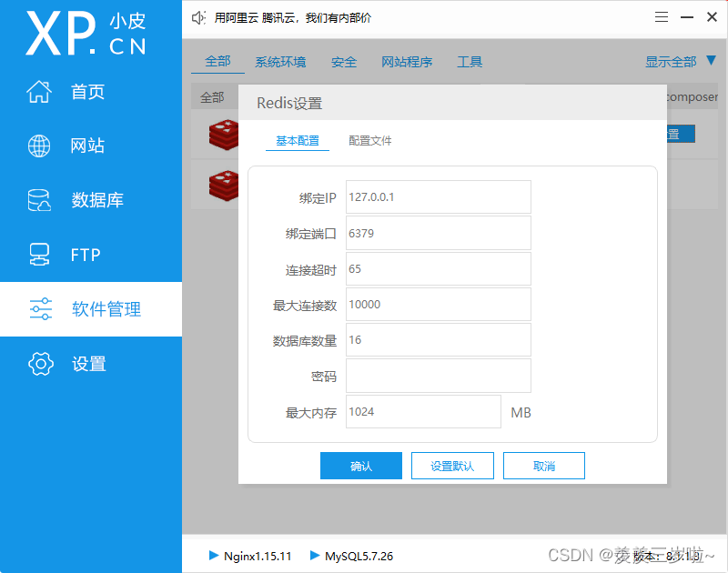Expand the 显示全部 dropdown arrow

pos(711,60)
